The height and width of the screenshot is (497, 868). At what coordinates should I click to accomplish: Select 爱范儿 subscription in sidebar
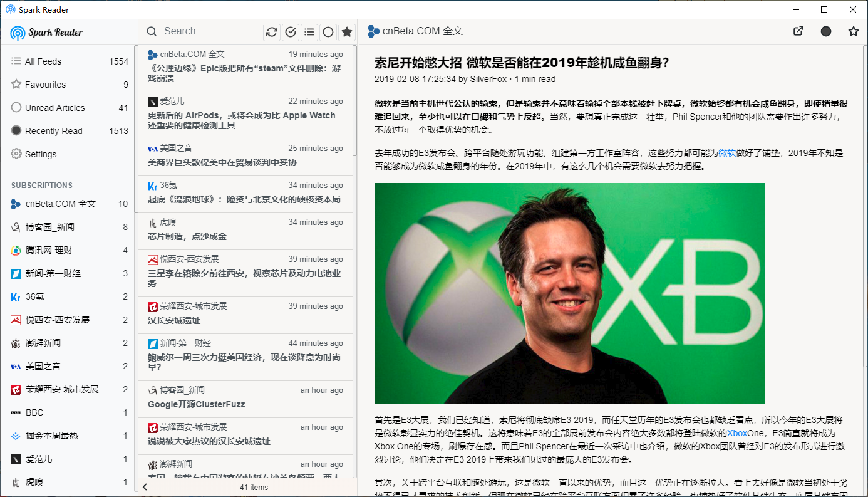pos(69,459)
